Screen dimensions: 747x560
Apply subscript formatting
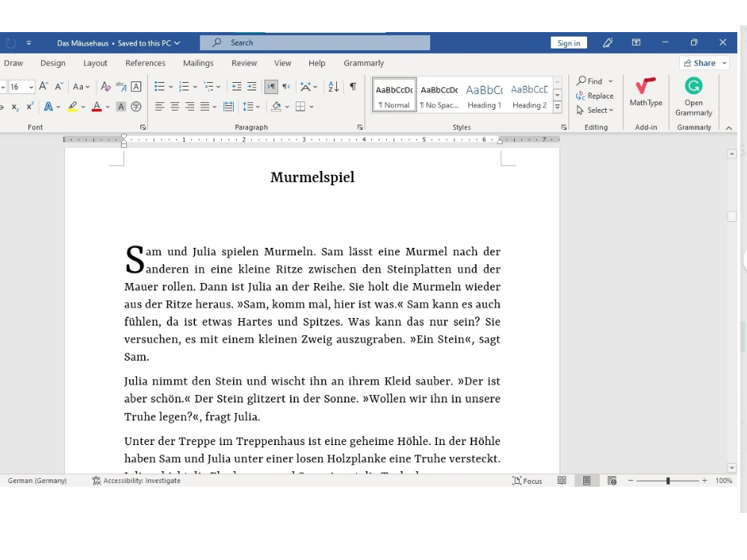[15, 107]
